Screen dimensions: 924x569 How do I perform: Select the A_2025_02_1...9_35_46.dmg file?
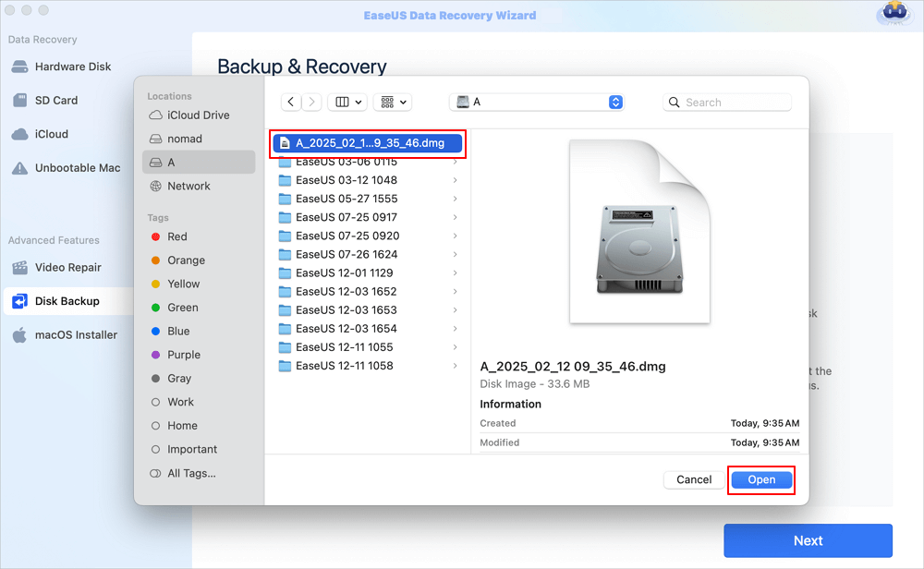click(x=368, y=143)
